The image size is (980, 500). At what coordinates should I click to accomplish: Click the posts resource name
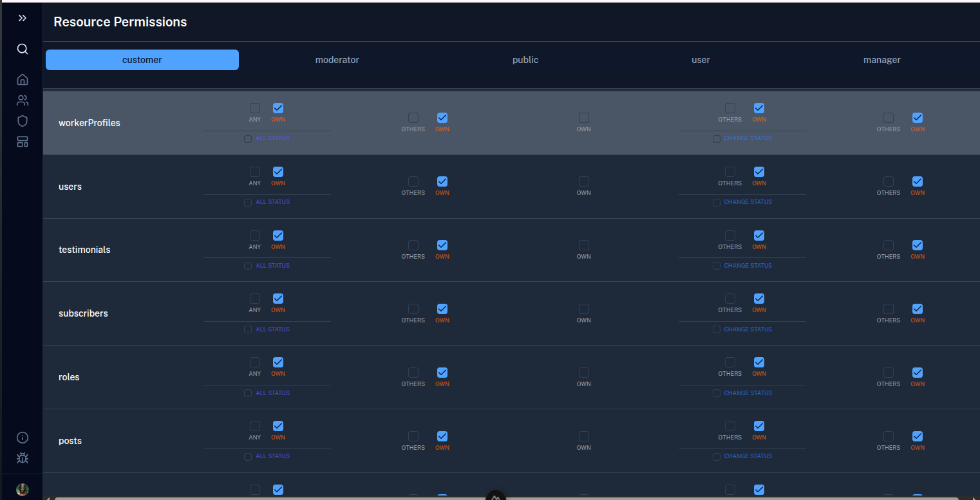pos(70,441)
